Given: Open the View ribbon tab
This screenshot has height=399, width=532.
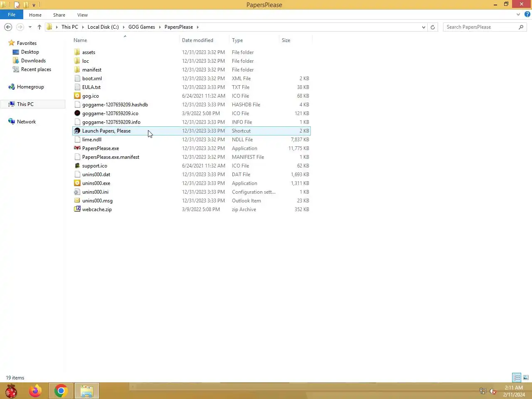Looking at the screenshot, I should coord(82,15).
